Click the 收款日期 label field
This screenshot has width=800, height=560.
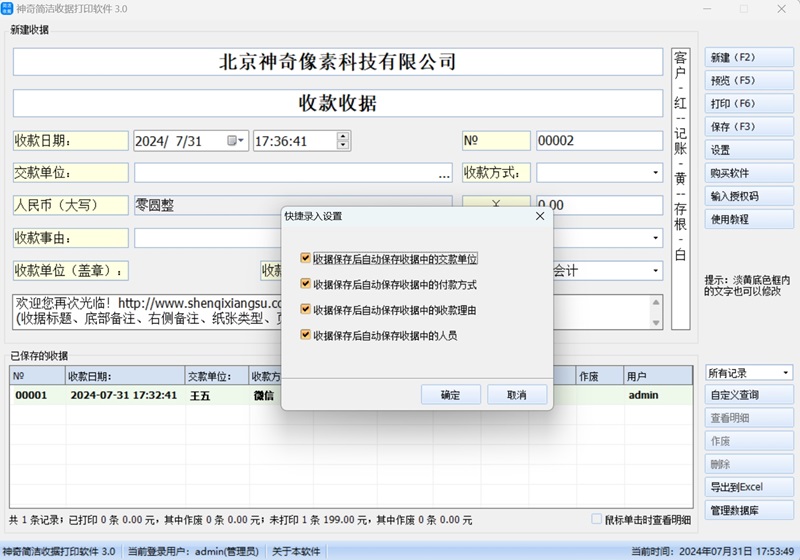pyautogui.click(x=70, y=141)
